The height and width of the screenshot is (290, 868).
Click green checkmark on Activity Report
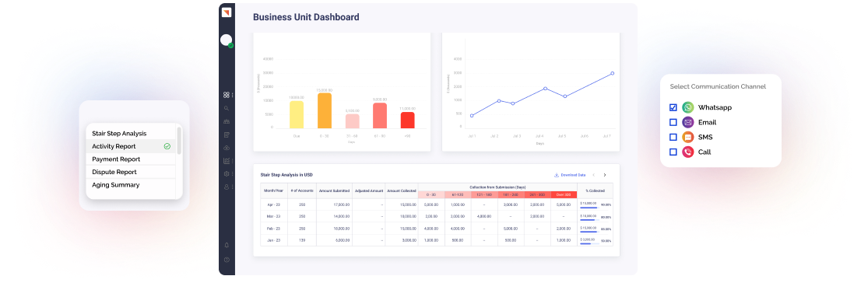pyautogui.click(x=167, y=146)
